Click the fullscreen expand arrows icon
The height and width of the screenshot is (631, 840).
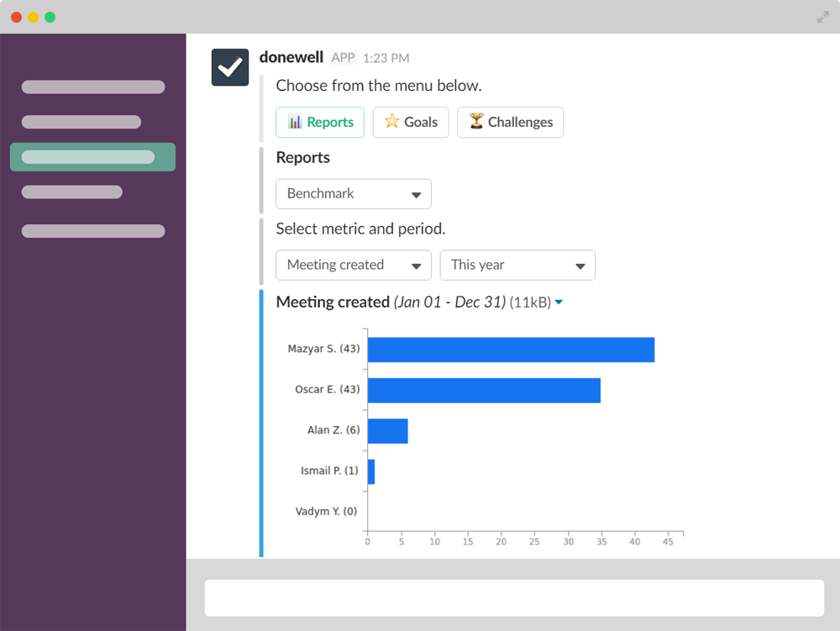pyautogui.click(x=822, y=17)
